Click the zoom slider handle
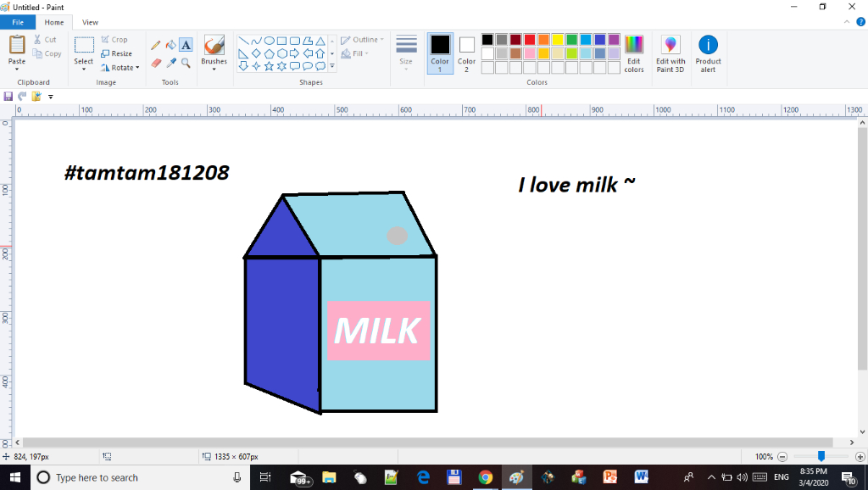Screen dimensions: 868x490 point(821,456)
